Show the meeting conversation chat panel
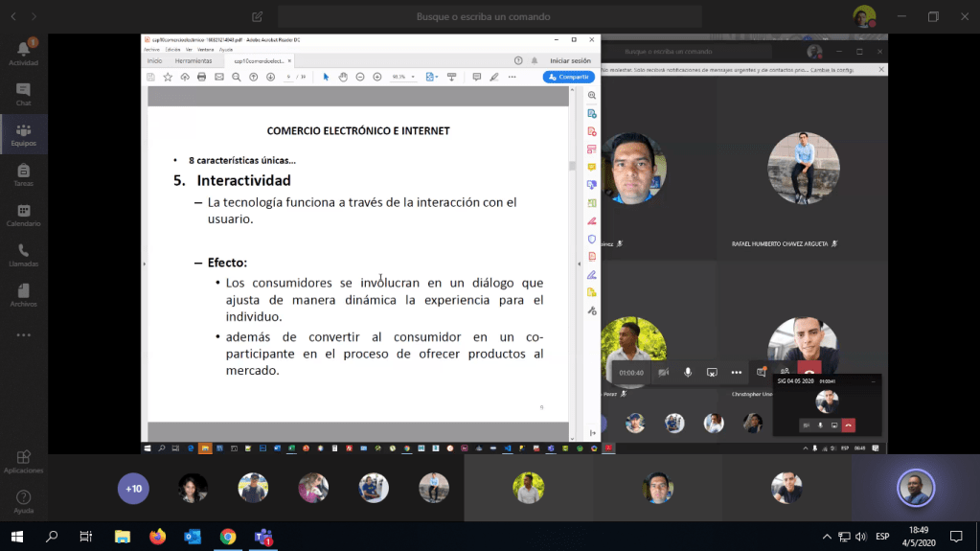This screenshot has height=551, width=980. (x=761, y=372)
